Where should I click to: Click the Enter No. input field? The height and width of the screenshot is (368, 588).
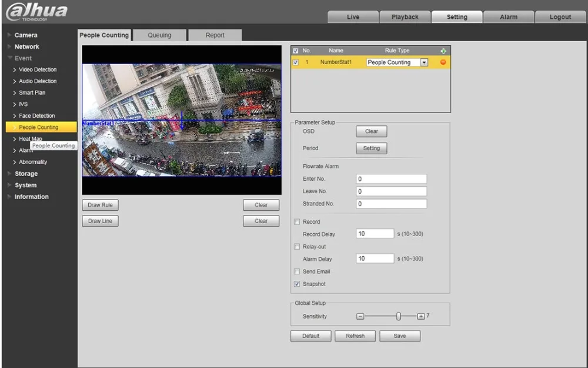click(391, 179)
